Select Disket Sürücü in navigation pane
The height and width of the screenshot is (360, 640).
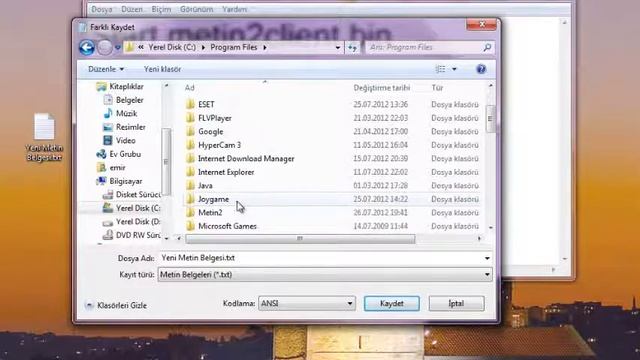tap(138, 194)
